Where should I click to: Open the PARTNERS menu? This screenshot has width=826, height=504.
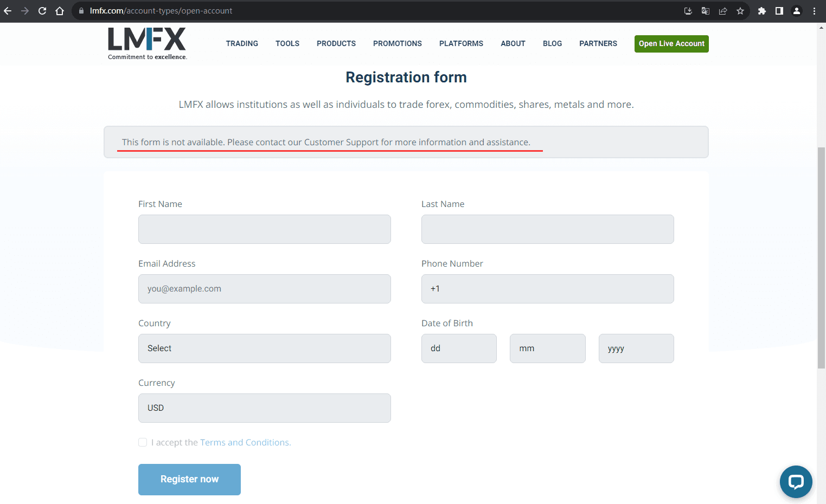pos(598,43)
